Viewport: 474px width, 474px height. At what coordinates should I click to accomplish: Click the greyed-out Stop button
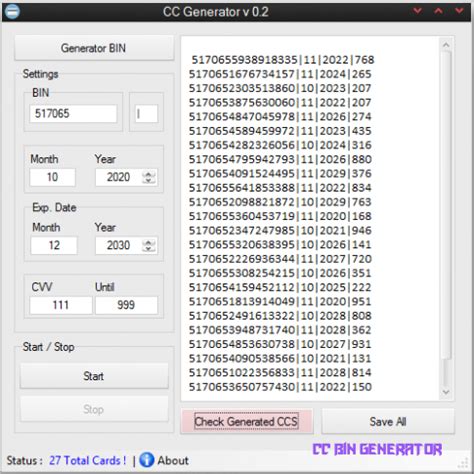point(94,409)
